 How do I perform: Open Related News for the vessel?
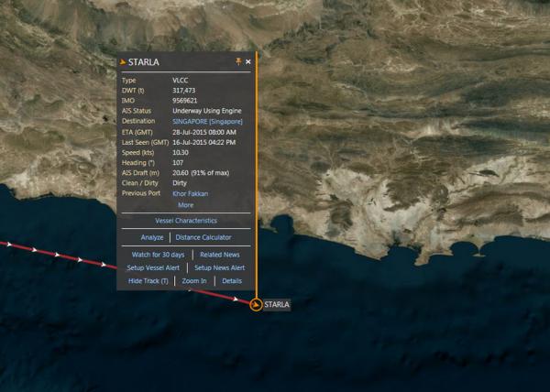tap(220, 254)
